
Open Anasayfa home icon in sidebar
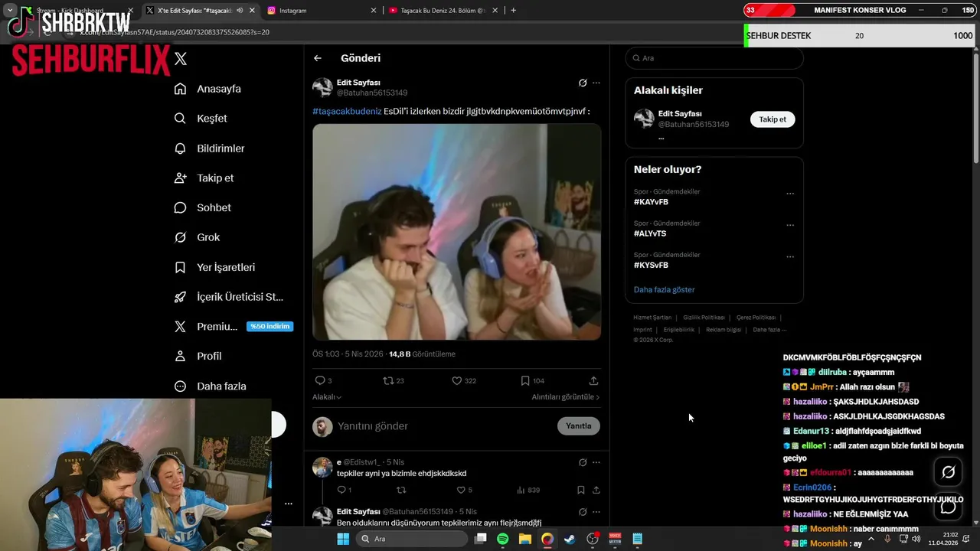[x=180, y=89]
